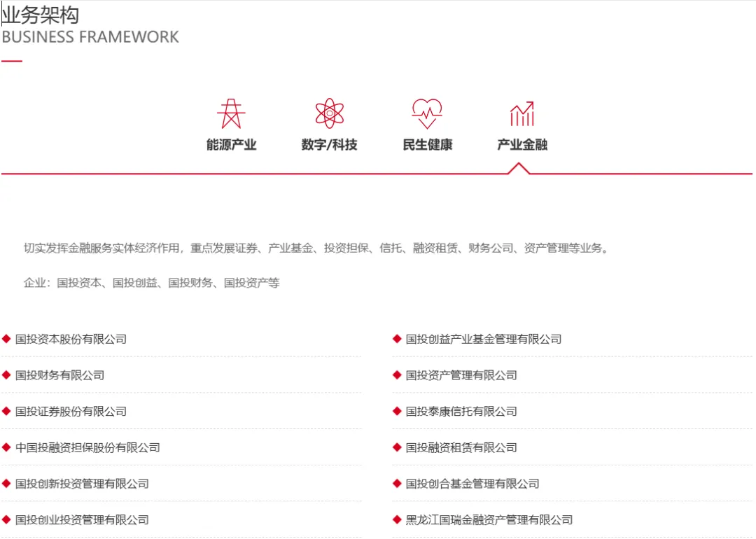The width and height of the screenshot is (756, 539).
Task: Open 国投创益产业基金管理有限公司 link
Action: tap(484, 339)
